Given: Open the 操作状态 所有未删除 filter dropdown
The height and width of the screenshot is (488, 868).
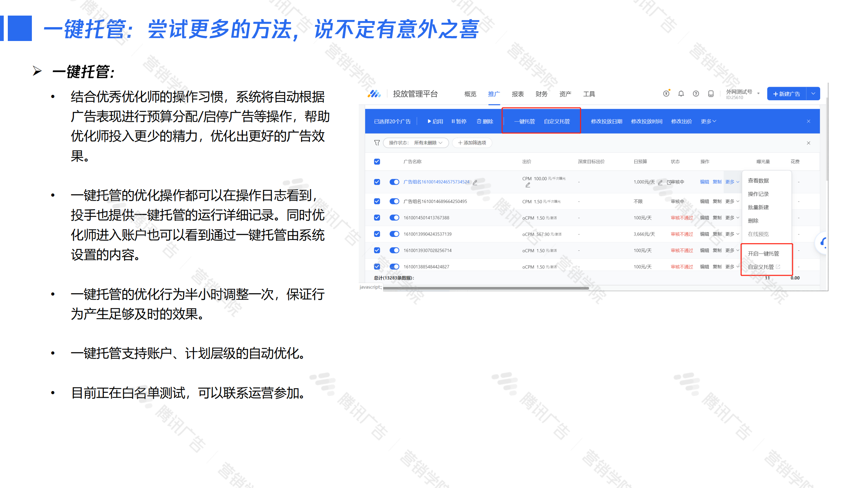Looking at the screenshot, I should 416,143.
